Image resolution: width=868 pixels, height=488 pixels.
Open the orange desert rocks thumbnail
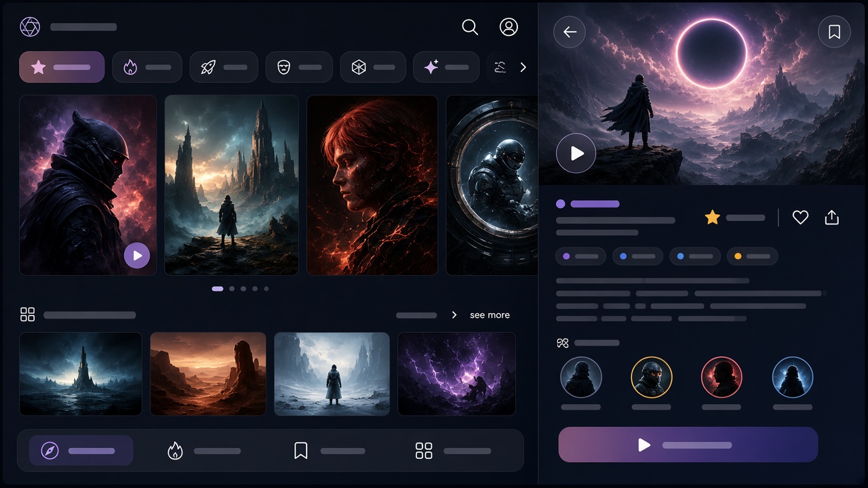coord(208,373)
